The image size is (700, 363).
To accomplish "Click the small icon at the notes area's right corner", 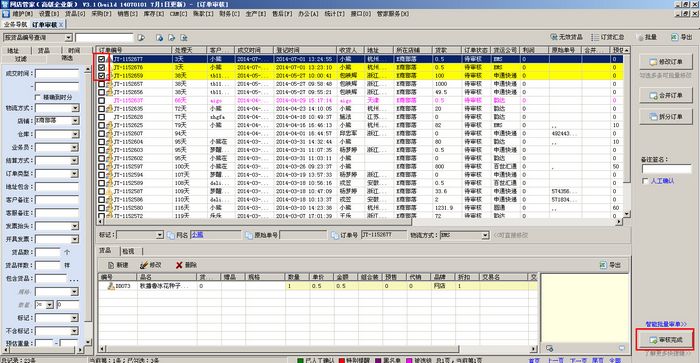I will point(622,348).
